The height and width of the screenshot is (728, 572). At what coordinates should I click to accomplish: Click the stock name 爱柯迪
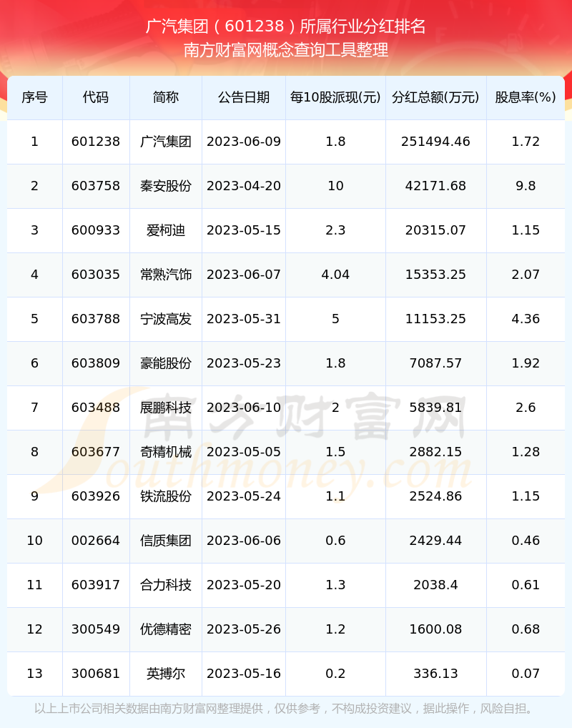pos(166,230)
